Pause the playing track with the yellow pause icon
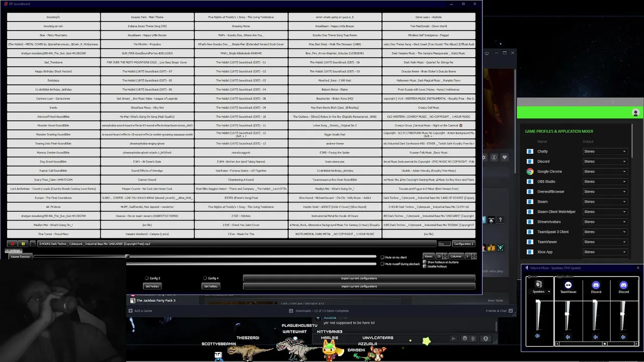The height and width of the screenshot is (362, 644). click(x=23, y=244)
